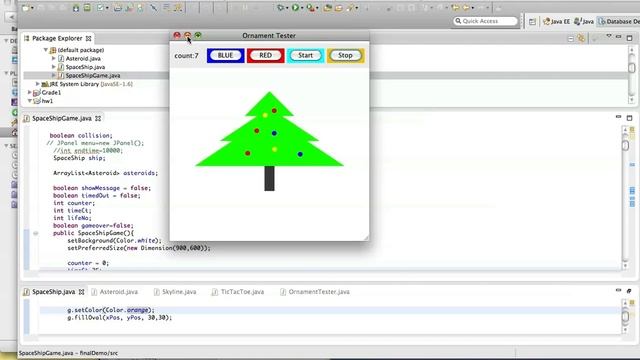640x360 pixels.
Task: Click the Start button in Ornament Tester
Action: coord(305,56)
